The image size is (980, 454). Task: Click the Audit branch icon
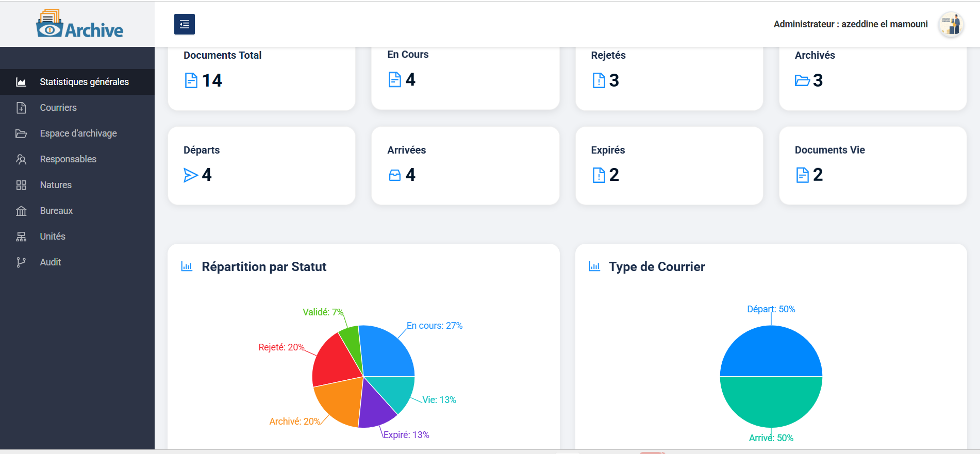pyautogui.click(x=21, y=262)
